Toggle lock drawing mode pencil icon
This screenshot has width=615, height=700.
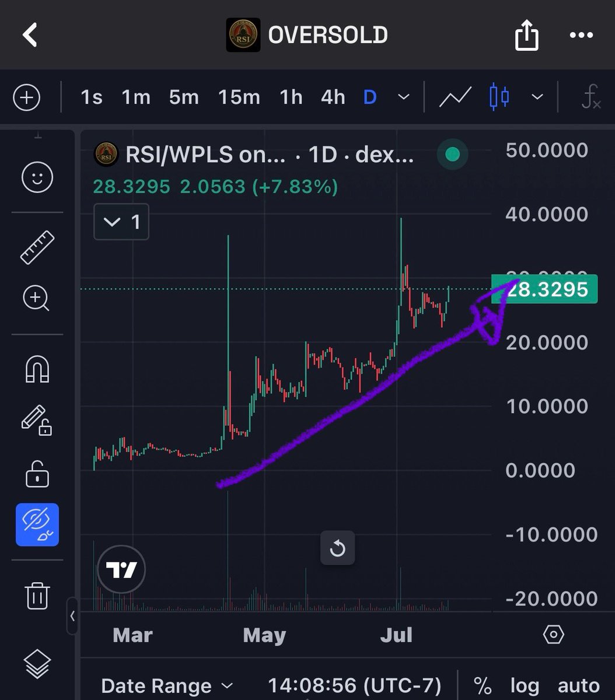click(37, 420)
